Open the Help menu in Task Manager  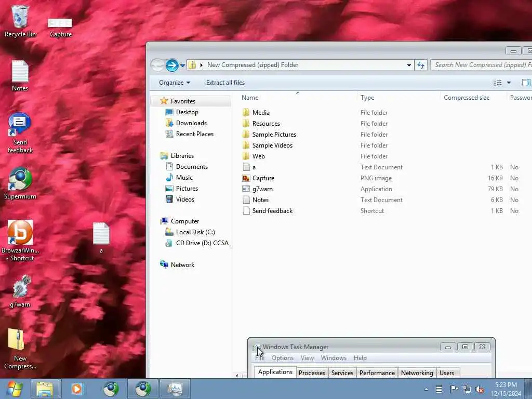(360, 358)
